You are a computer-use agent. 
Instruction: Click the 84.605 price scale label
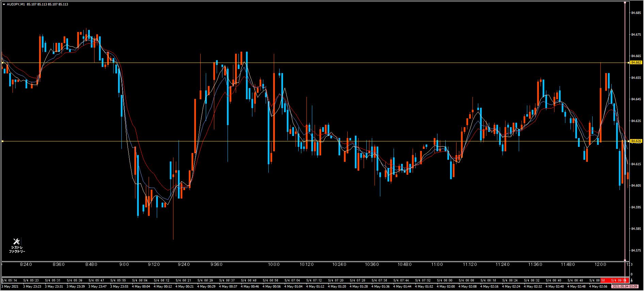[x=635, y=186]
